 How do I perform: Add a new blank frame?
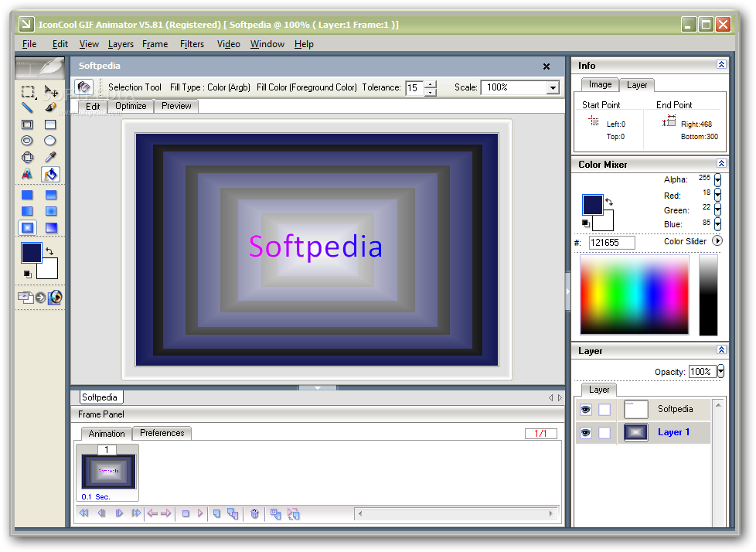pos(217,513)
